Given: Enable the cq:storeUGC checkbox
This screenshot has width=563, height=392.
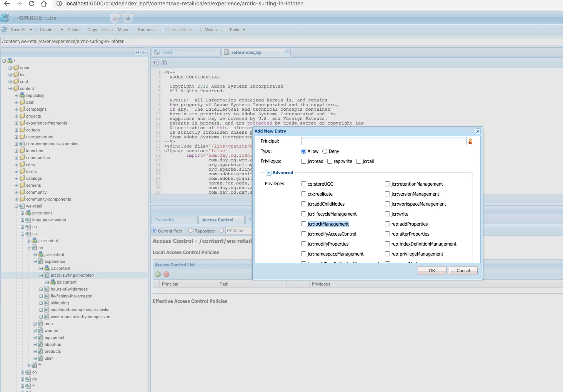Looking at the screenshot, I should point(304,184).
